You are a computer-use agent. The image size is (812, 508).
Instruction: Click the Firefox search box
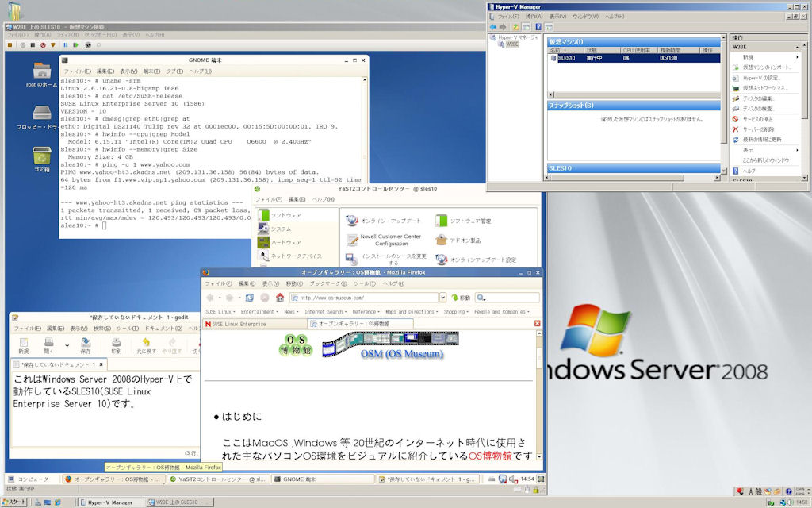[507, 298]
